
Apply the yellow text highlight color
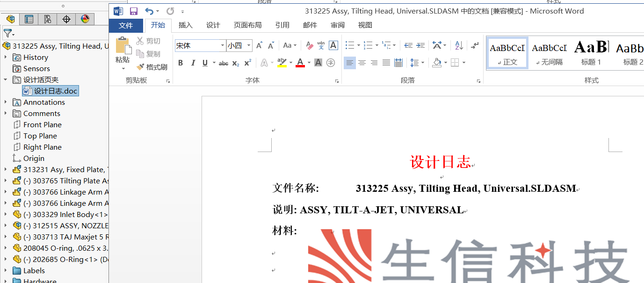(282, 63)
